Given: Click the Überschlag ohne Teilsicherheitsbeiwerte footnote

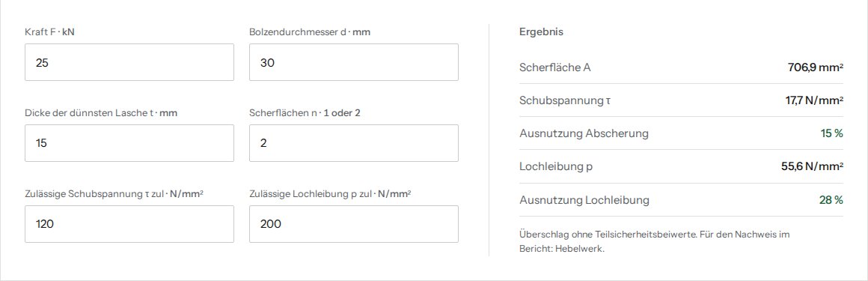Looking at the screenshot, I should coord(654,241).
